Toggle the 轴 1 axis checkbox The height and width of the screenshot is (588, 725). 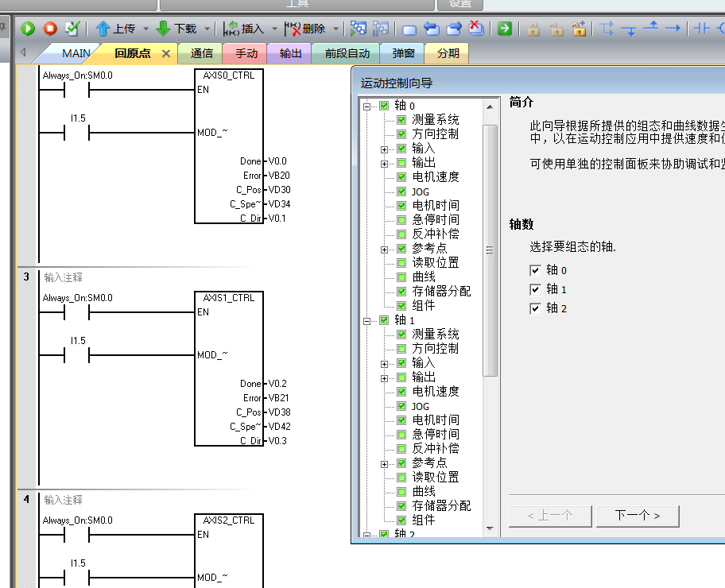535,289
